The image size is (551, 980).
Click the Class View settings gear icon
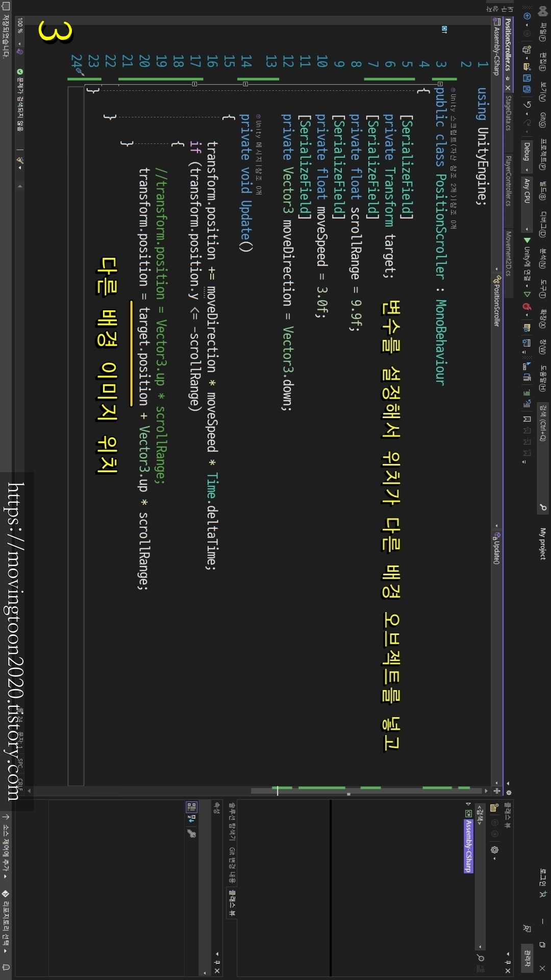(x=495, y=850)
